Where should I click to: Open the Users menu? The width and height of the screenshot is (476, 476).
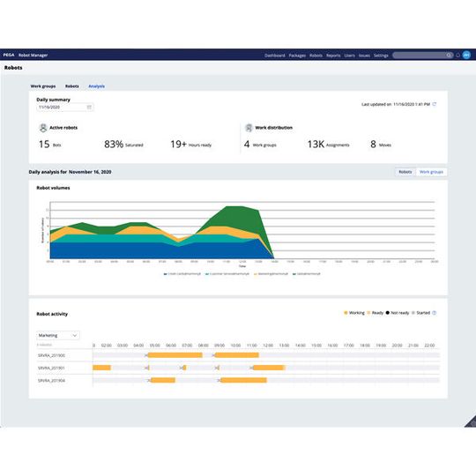(x=349, y=56)
